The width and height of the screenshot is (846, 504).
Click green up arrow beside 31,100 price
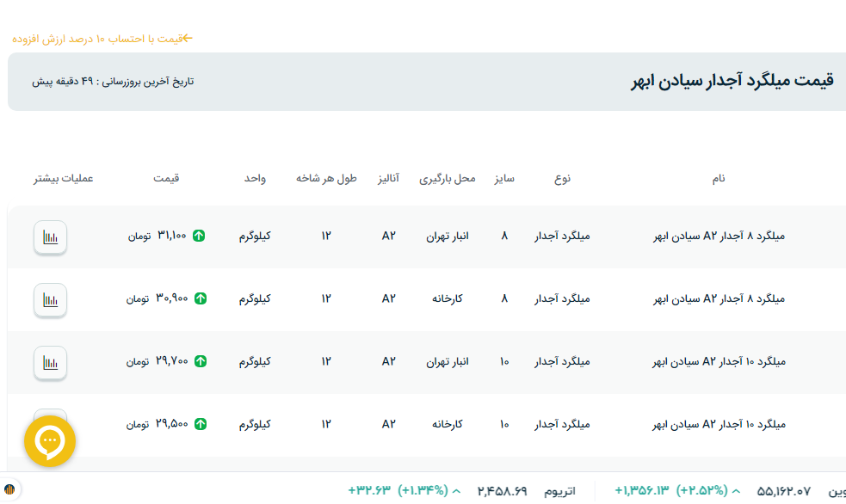point(200,236)
